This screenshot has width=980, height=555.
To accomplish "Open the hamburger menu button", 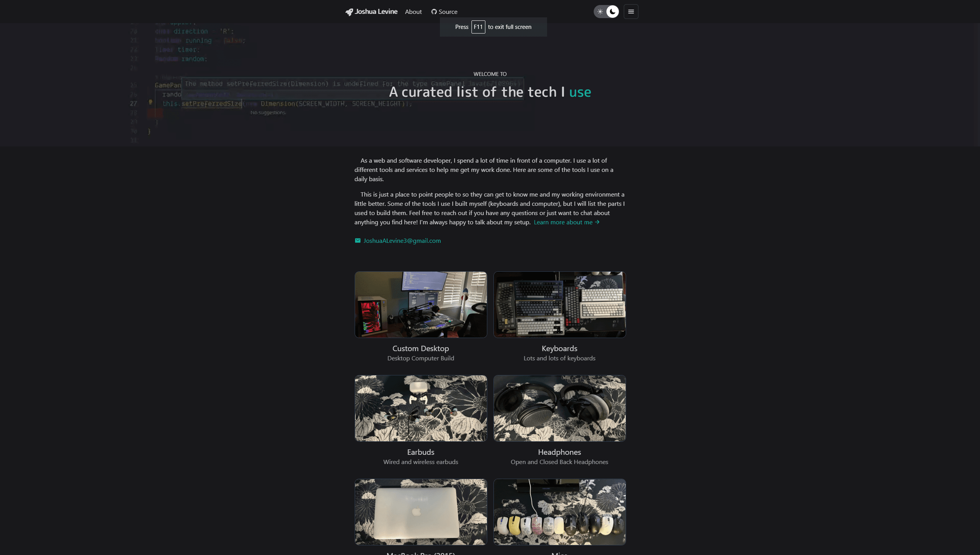I will [x=631, y=12].
